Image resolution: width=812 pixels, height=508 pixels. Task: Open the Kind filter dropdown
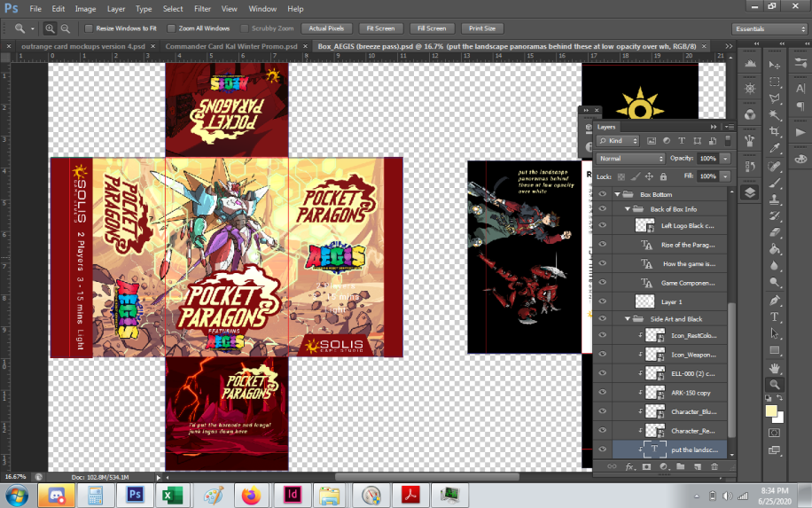(619, 141)
